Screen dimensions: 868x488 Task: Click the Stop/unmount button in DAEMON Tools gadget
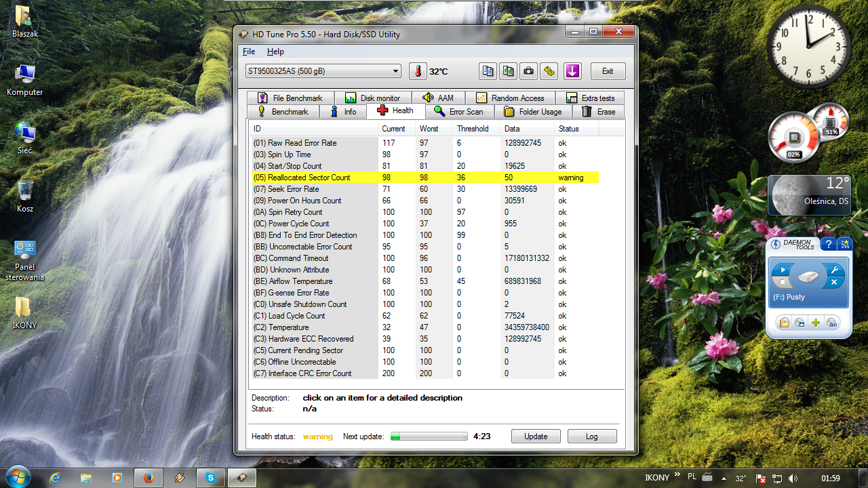point(782,283)
